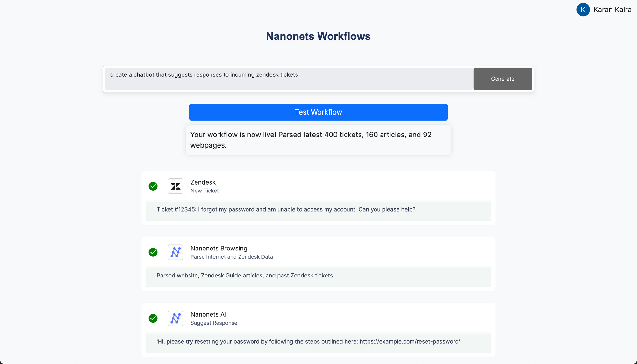
Task: Click the suggested reset-password response text
Action: click(x=308, y=341)
